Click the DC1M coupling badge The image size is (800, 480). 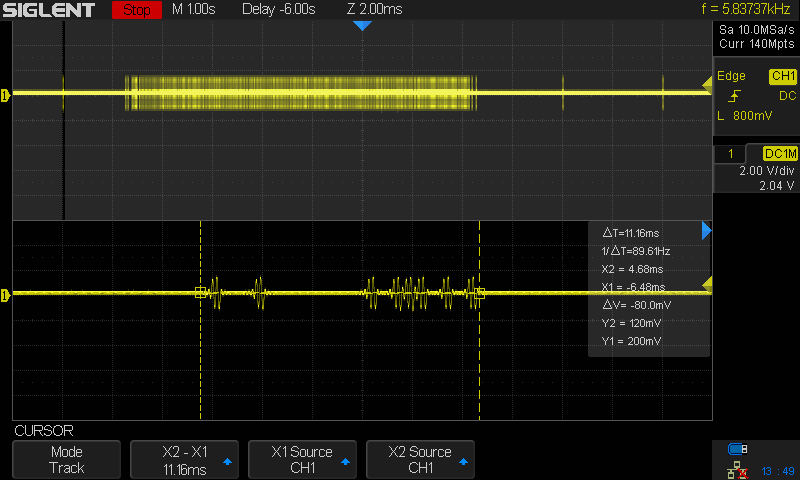pos(780,154)
